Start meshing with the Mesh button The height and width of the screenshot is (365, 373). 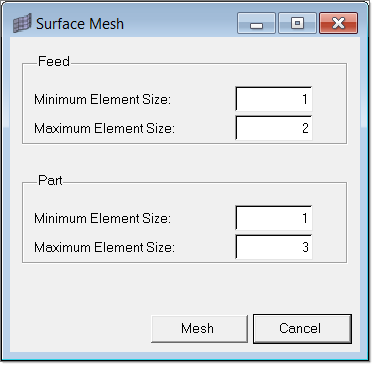pos(199,328)
